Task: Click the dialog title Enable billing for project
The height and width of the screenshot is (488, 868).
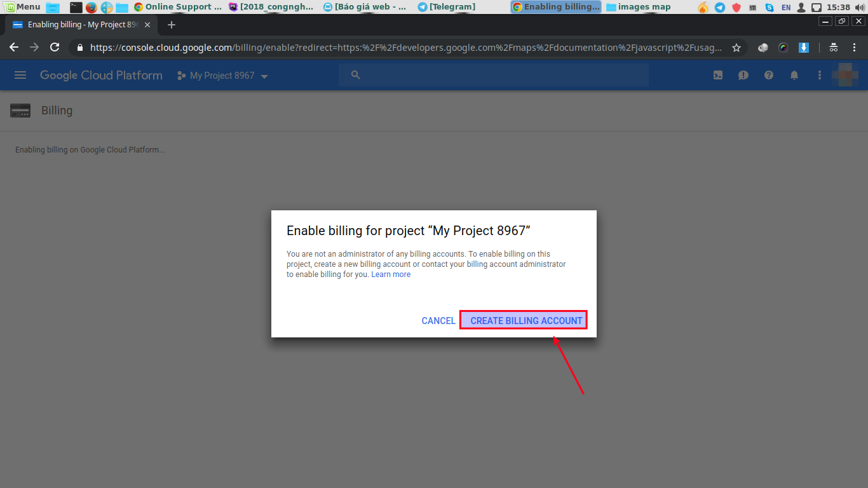Action: pos(409,230)
